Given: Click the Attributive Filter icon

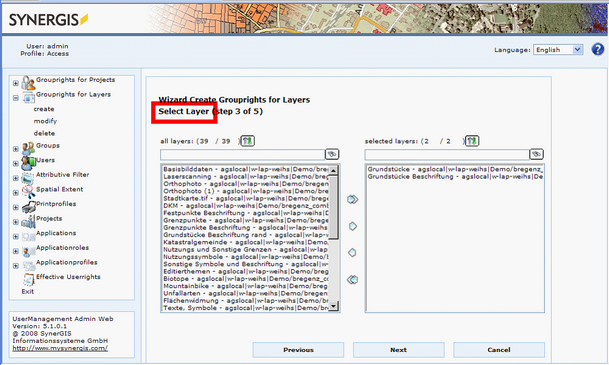Looking at the screenshot, I should (28, 178).
